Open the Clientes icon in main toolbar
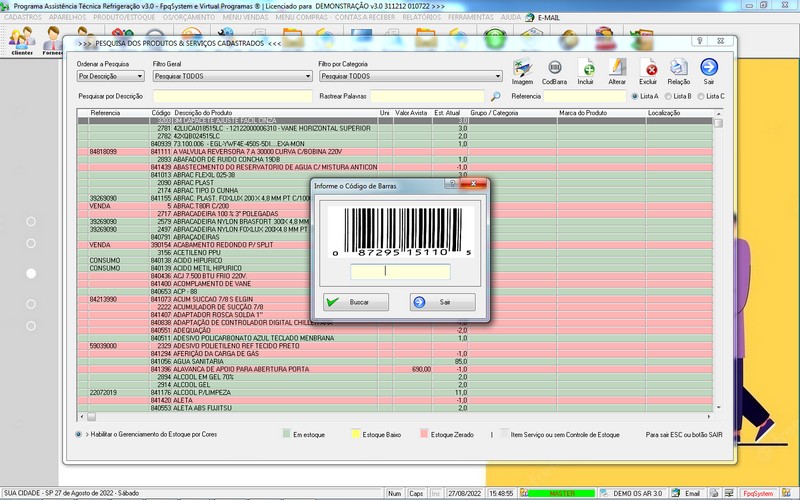The width and height of the screenshot is (800, 500). 21,41
